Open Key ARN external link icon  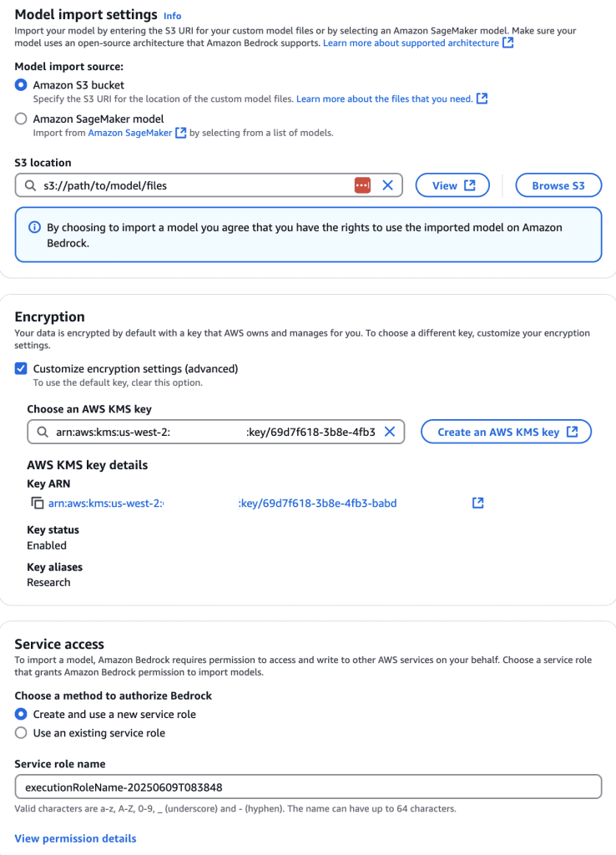478,503
